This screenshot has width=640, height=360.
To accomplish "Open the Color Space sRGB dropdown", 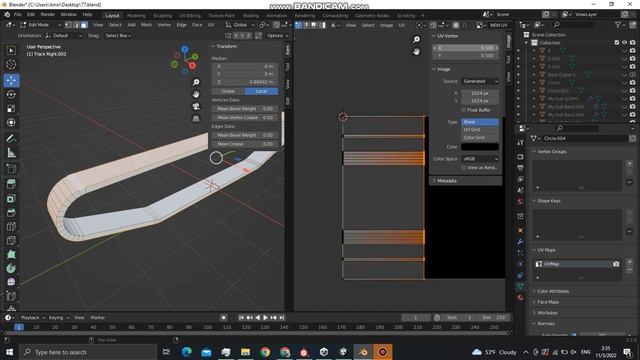I will pyautogui.click(x=480, y=158).
